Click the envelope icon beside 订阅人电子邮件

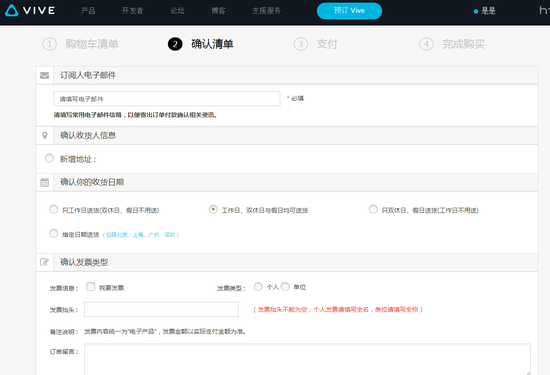coord(45,75)
